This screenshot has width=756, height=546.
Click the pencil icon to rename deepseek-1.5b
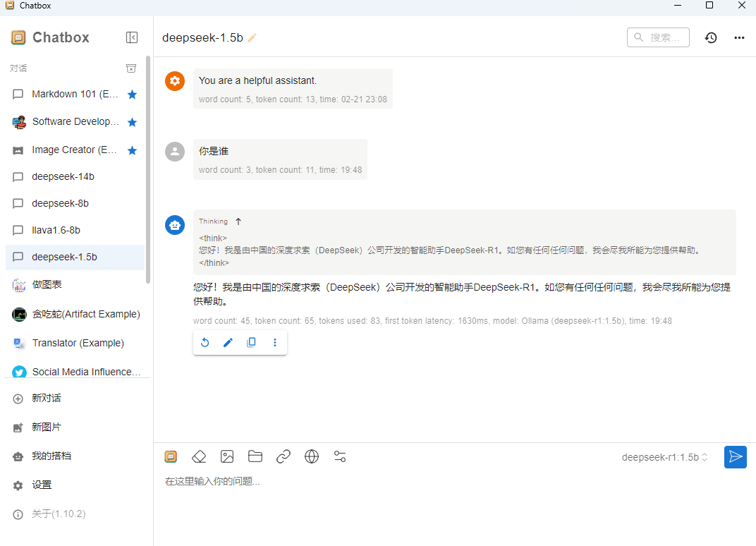tap(252, 38)
